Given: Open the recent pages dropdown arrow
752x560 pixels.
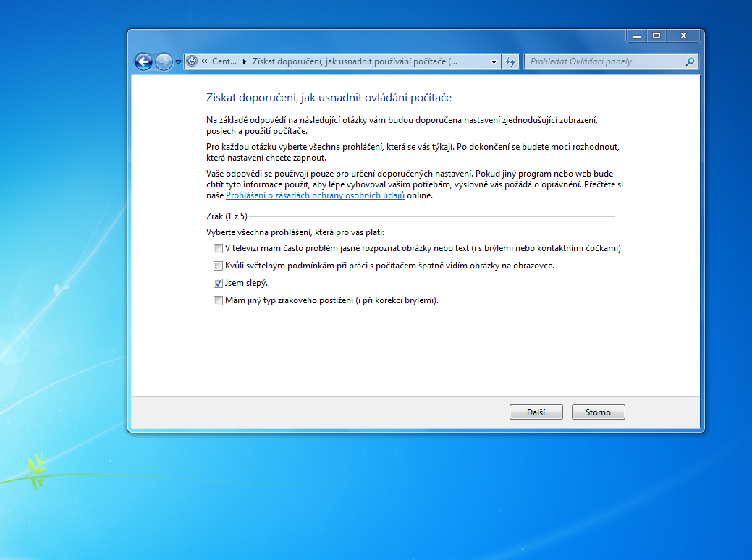Looking at the screenshot, I should (x=178, y=63).
